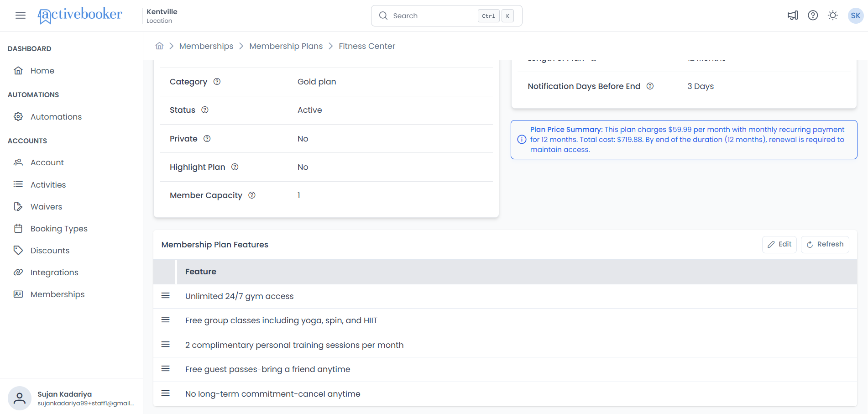Open the Sujan Kadariya profile panel

pyautogui.click(x=72, y=398)
